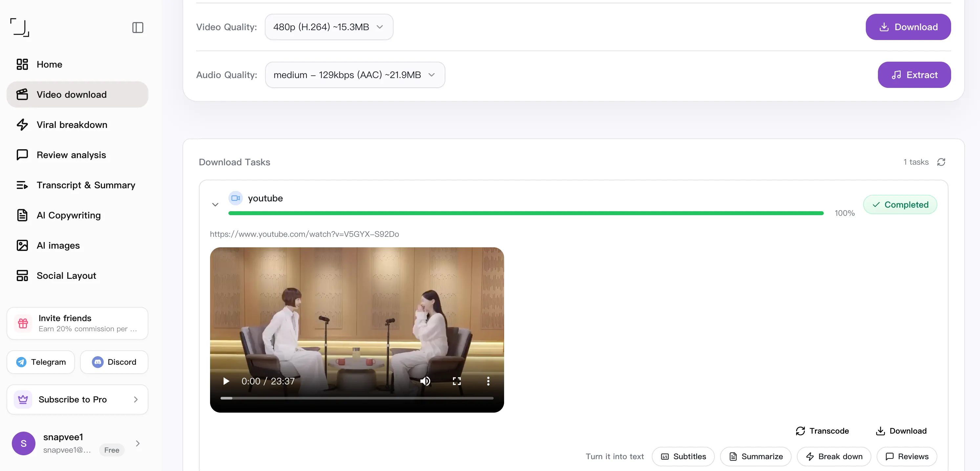Screen dimensions: 980x471
Task: Click the Completed status badge
Action: pyautogui.click(x=900, y=205)
